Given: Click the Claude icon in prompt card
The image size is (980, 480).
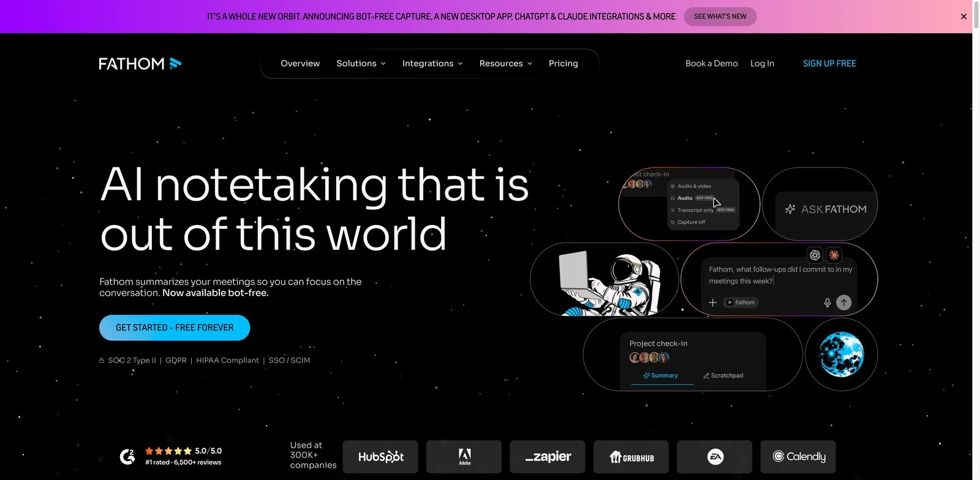Looking at the screenshot, I should coord(834,255).
